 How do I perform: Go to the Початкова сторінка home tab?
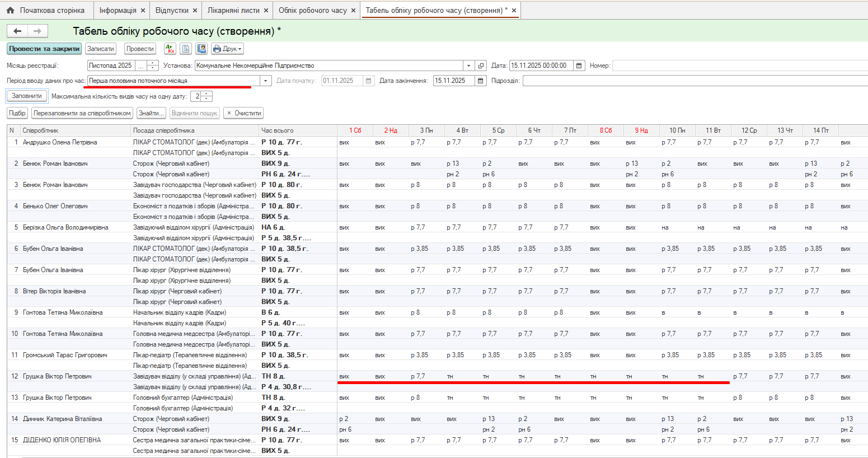[x=46, y=10]
